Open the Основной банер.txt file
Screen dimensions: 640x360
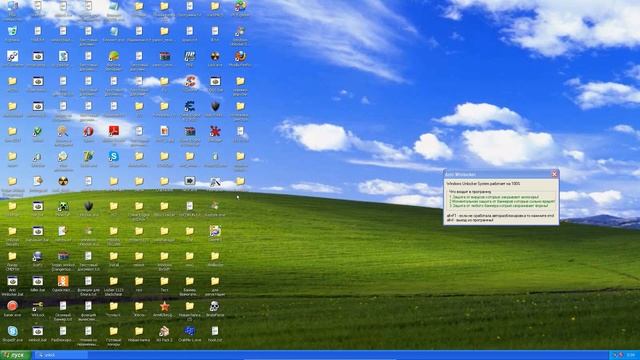[63, 306]
